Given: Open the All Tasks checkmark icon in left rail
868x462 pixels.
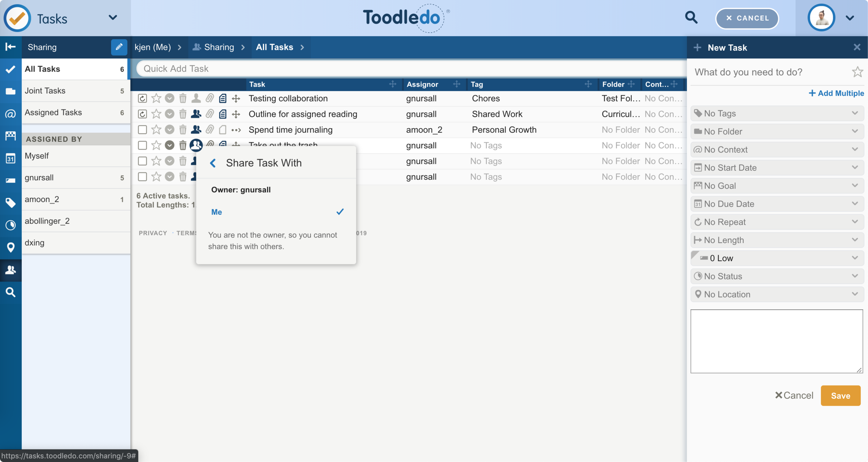Looking at the screenshot, I should click(x=10, y=69).
